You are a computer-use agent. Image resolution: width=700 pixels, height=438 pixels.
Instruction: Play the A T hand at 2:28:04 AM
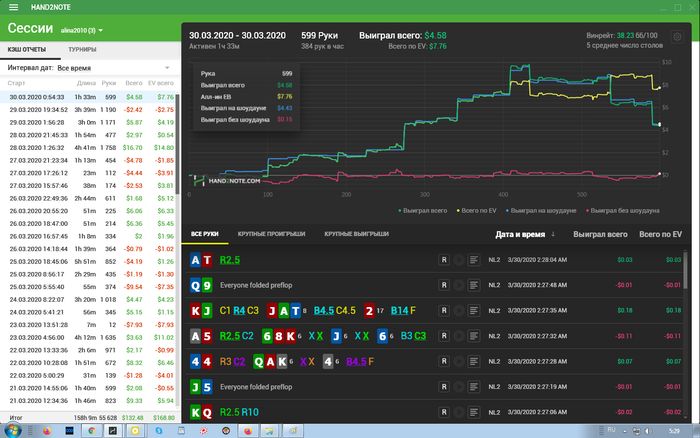tap(459, 260)
